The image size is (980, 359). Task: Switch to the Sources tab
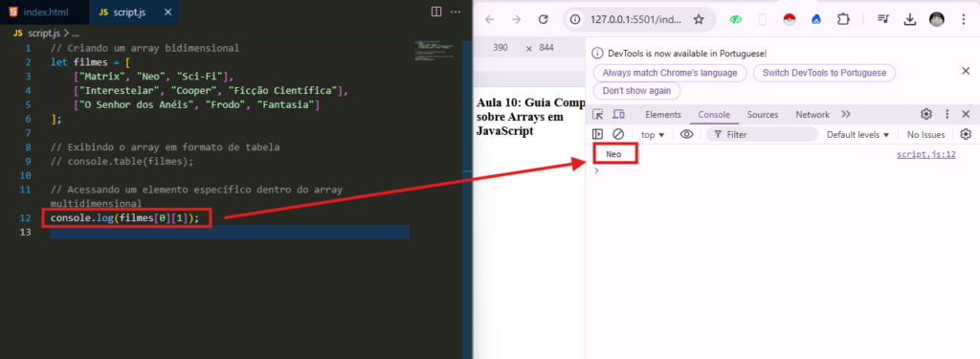pyautogui.click(x=763, y=115)
